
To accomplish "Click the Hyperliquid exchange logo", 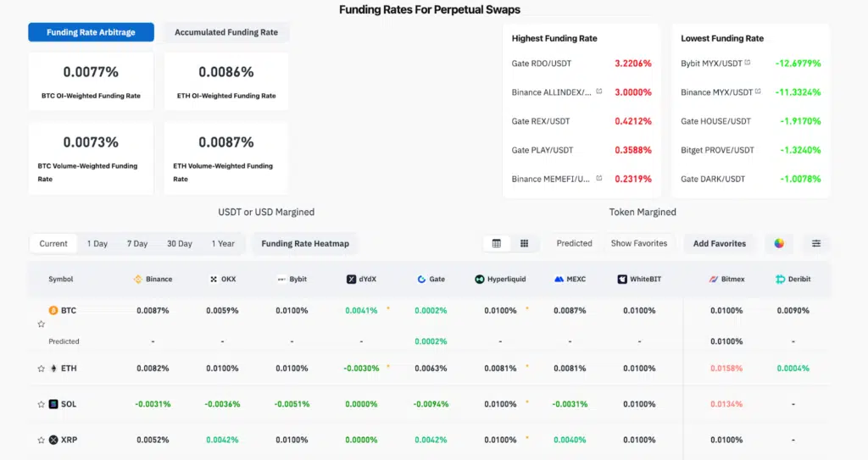I will (480, 279).
